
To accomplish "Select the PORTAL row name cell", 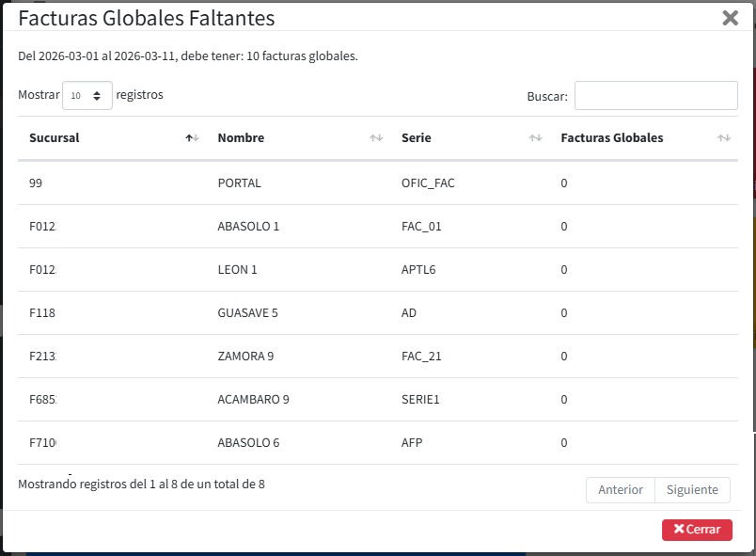I will pos(239,183).
